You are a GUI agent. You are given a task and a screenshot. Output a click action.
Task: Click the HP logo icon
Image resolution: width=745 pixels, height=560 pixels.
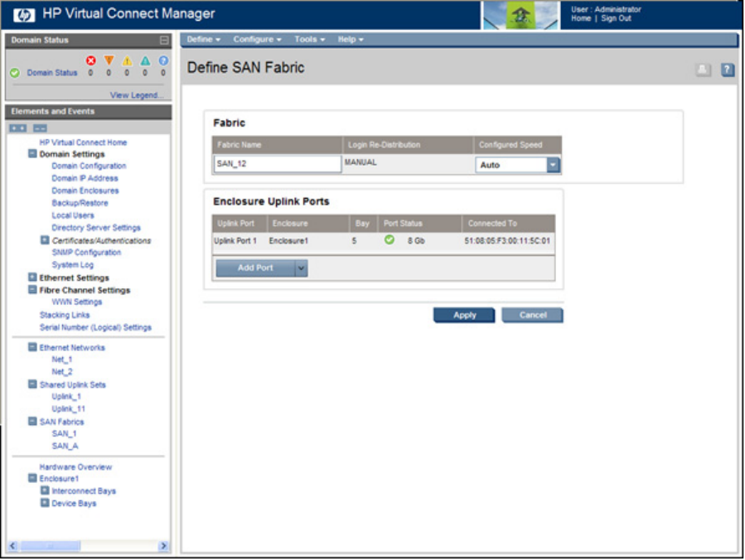tap(24, 15)
